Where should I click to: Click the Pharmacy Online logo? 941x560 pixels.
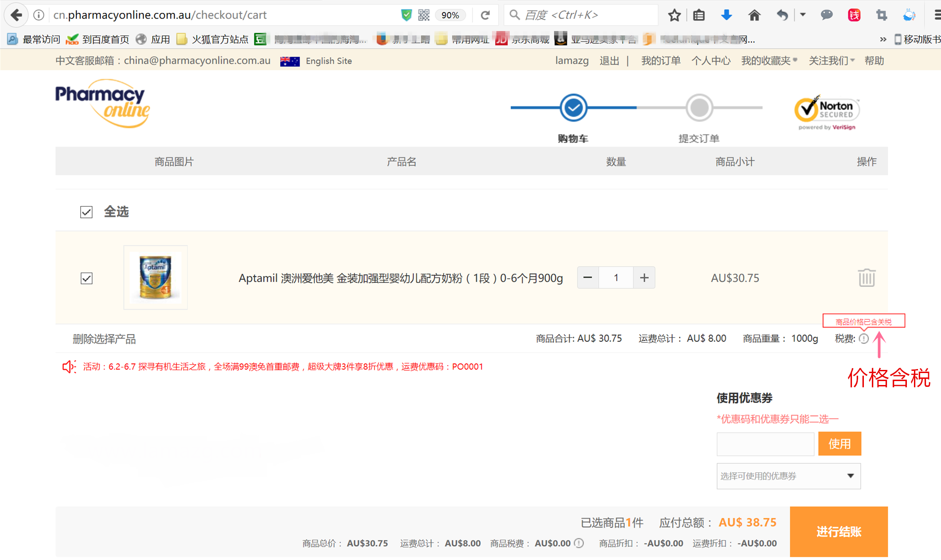(x=102, y=104)
